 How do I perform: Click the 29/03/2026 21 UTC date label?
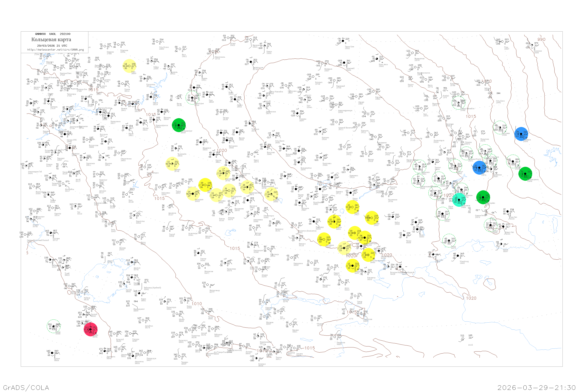click(52, 46)
